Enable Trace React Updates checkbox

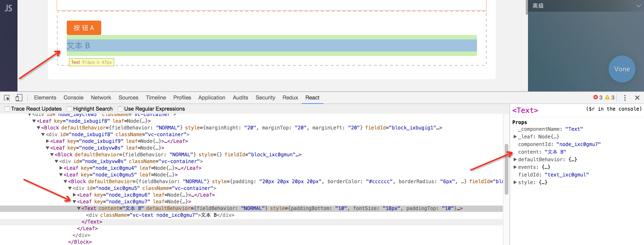(7, 109)
